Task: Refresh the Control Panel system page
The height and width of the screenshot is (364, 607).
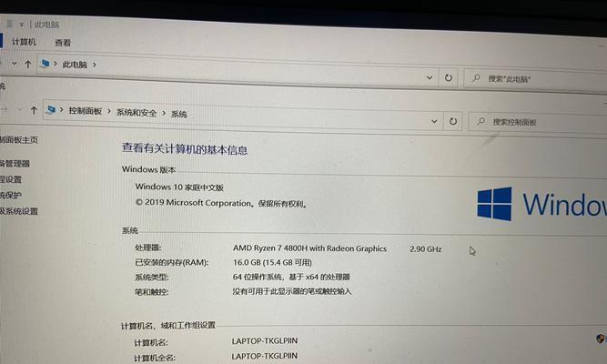Action: pos(453,122)
